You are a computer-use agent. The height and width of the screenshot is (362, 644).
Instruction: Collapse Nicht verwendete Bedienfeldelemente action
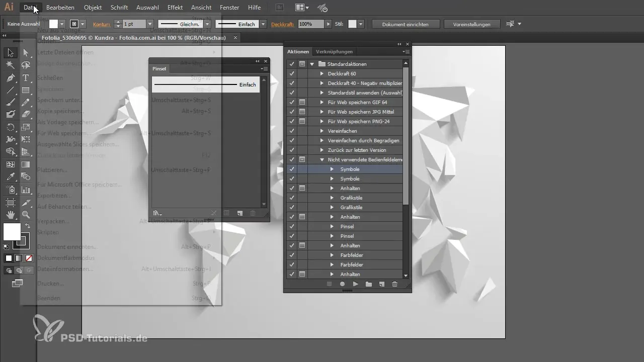point(322,159)
